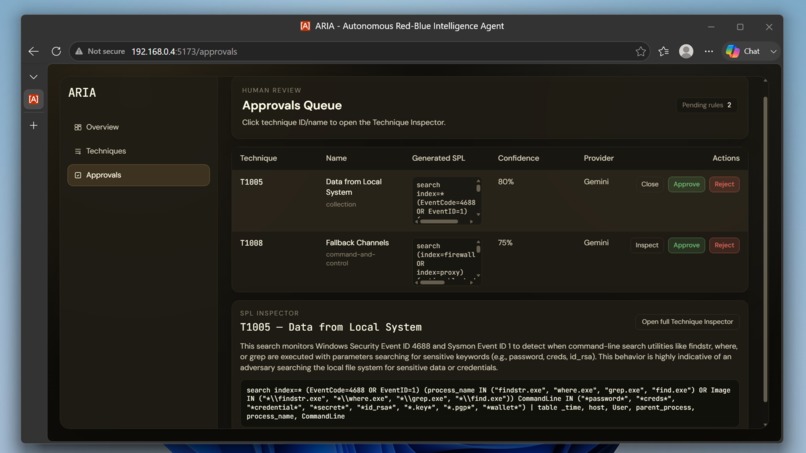Click the Fallback Channels name

(x=357, y=243)
